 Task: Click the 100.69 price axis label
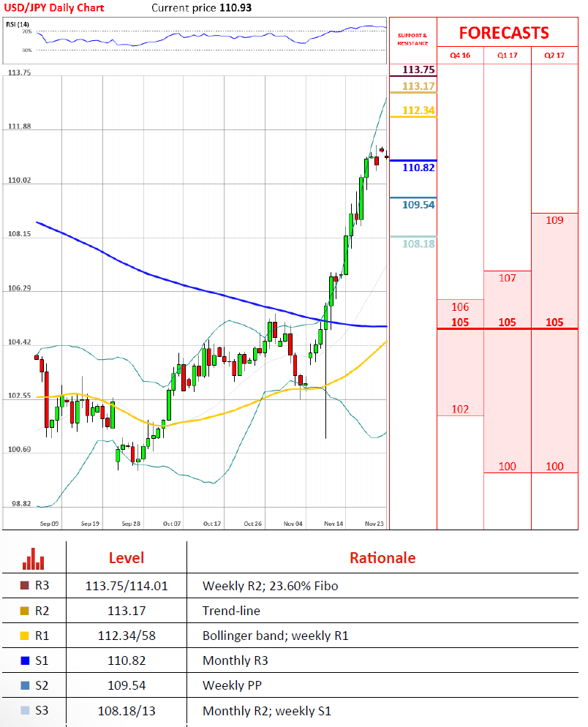click(x=20, y=449)
